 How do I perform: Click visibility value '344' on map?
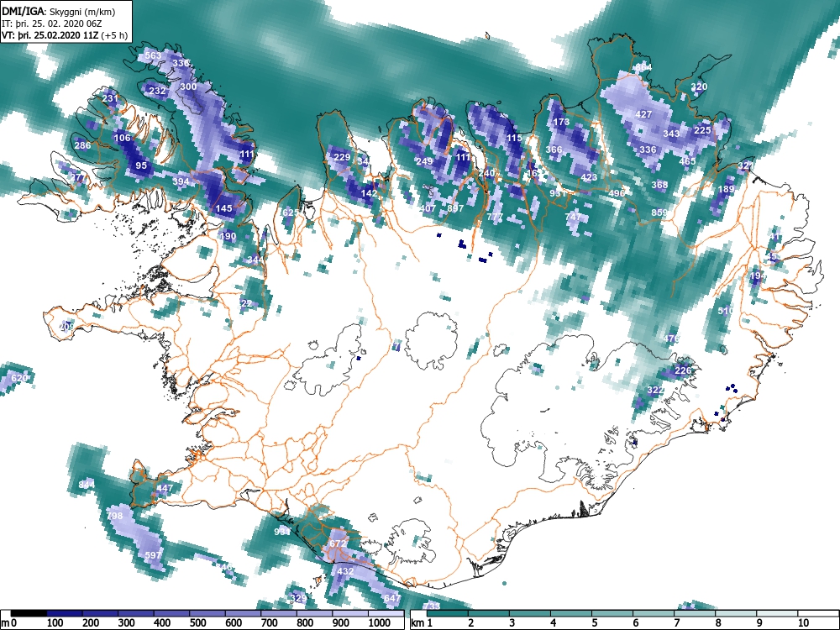pyautogui.click(x=255, y=260)
